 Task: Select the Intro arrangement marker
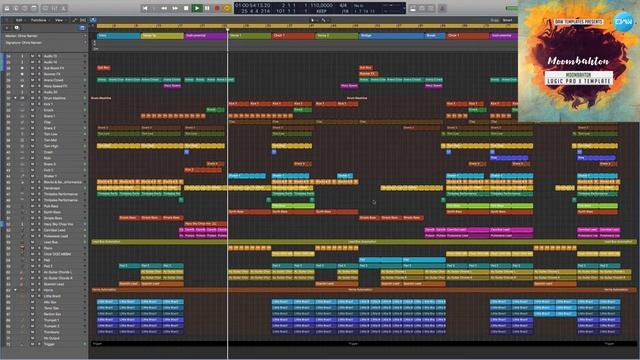coord(118,36)
